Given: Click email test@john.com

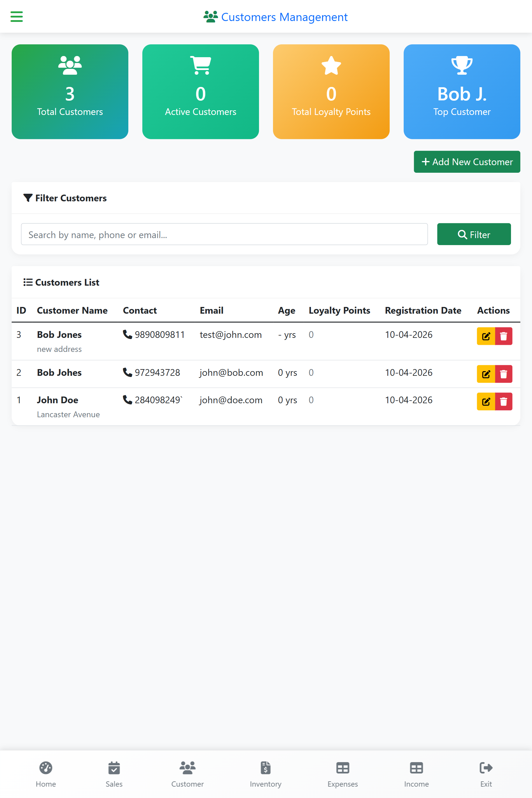Looking at the screenshot, I should tap(231, 335).
